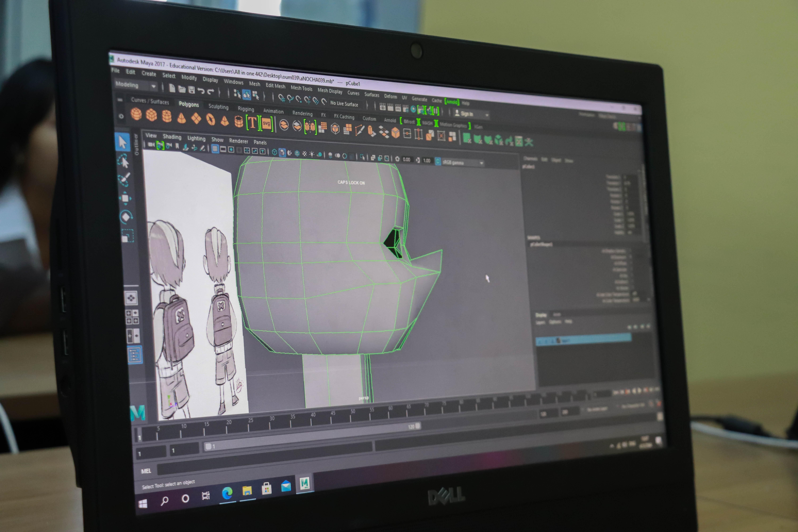Click the Mirror geometry shelf icon
This screenshot has width=798, height=532.
pyautogui.click(x=310, y=127)
